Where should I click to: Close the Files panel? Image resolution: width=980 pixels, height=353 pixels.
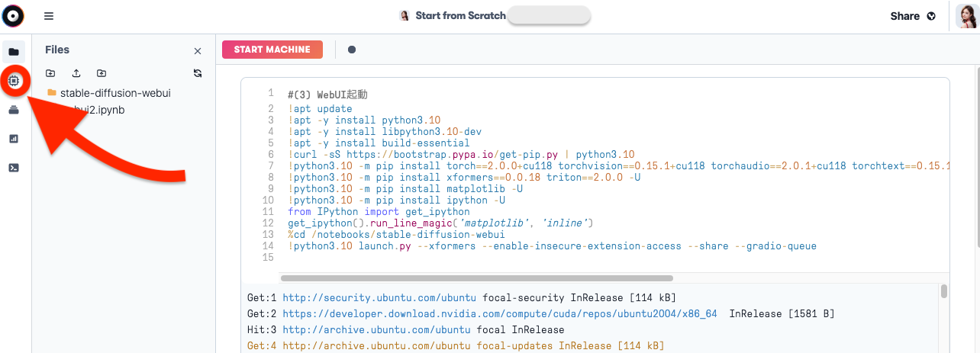pos(198,51)
